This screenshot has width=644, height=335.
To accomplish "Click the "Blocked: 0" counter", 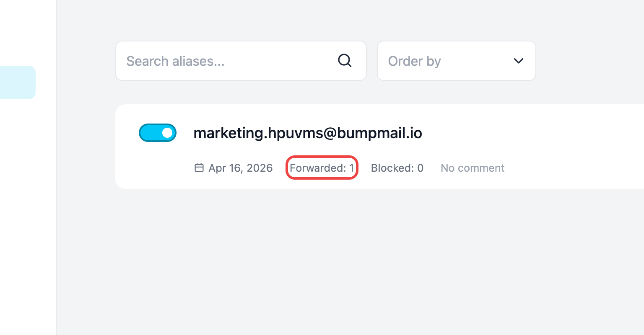I will click(x=397, y=168).
